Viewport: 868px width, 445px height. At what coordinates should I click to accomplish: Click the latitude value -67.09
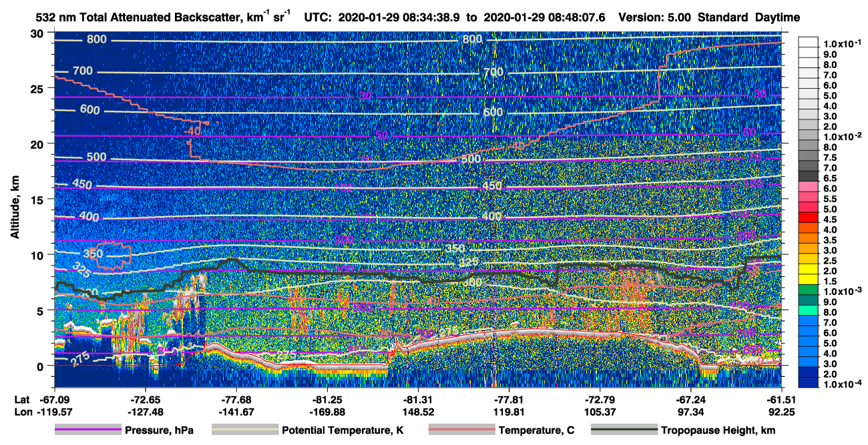[54, 400]
